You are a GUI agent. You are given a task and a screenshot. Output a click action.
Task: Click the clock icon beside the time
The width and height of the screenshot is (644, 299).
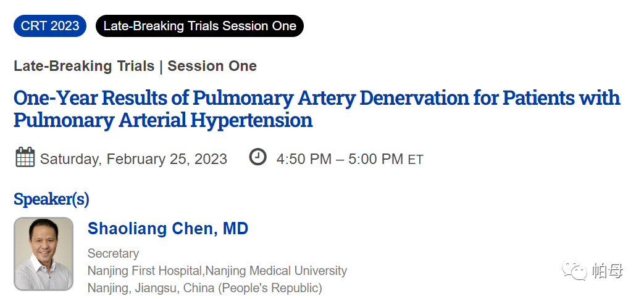pos(257,157)
